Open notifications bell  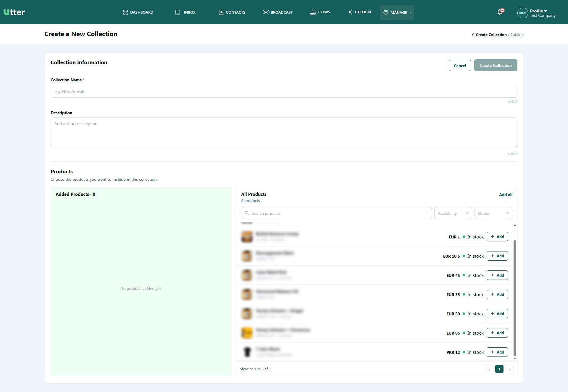500,12
